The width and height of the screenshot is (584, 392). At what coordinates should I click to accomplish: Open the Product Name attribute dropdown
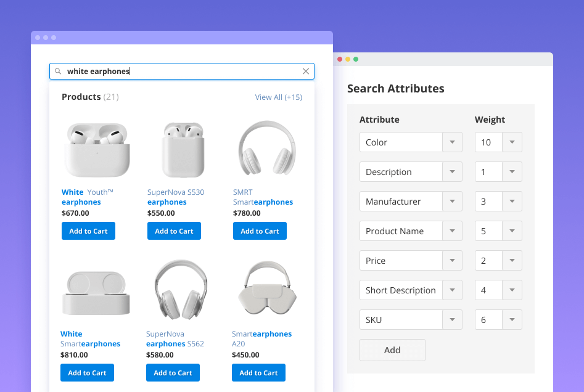click(452, 231)
